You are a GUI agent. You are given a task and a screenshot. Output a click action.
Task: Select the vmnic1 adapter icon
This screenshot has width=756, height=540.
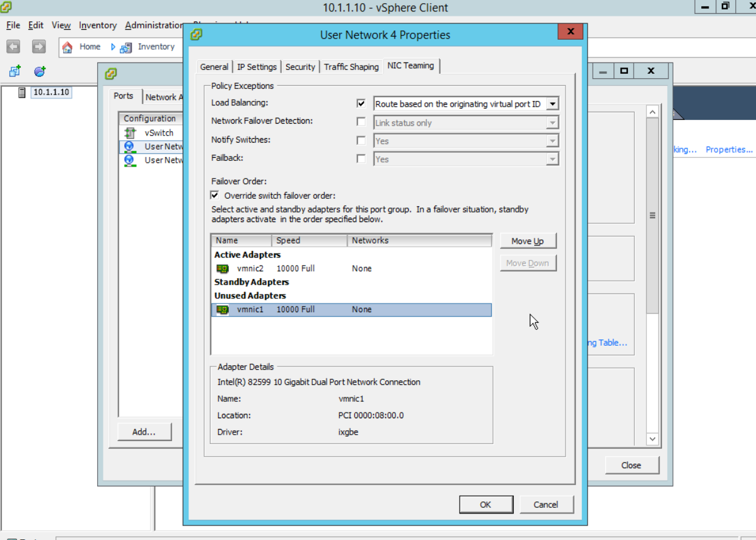pyautogui.click(x=223, y=310)
